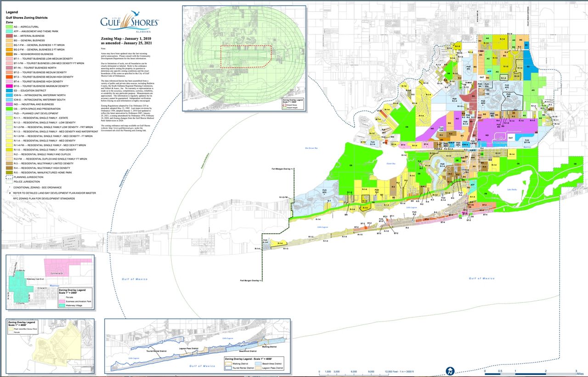Image resolution: width=588 pixels, height=377 pixels.
Task: Select the Waterway Village teal overlay swatch
Action: pos(62,305)
